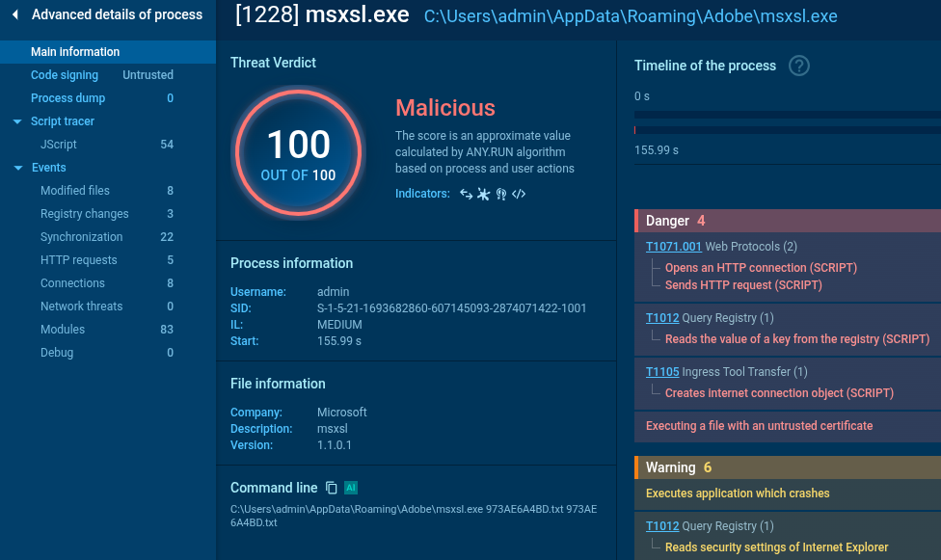
Task: Click the Danger 4 section header
Action: point(788,221)
